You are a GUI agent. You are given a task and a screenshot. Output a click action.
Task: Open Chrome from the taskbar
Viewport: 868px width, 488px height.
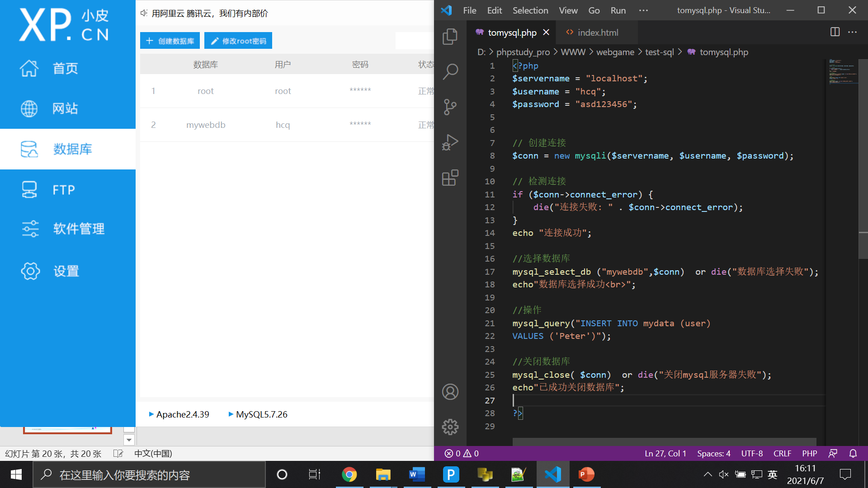[349, 474]
